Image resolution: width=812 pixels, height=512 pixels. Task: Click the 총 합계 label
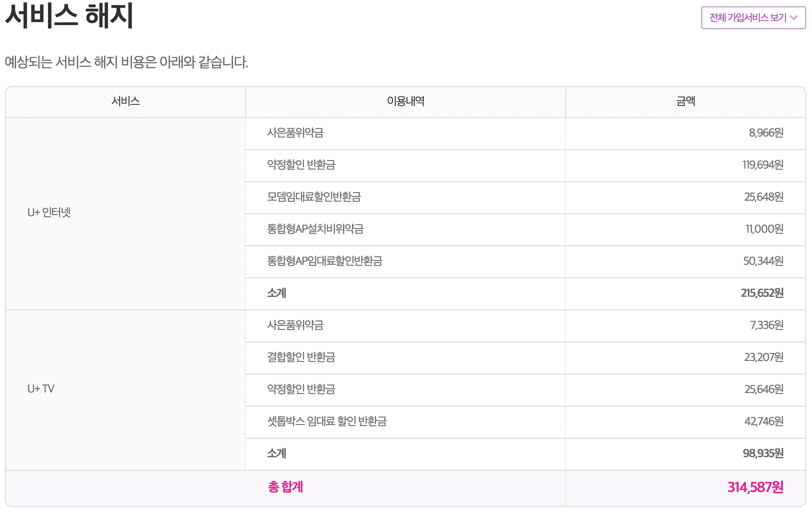tap(285, 487)
